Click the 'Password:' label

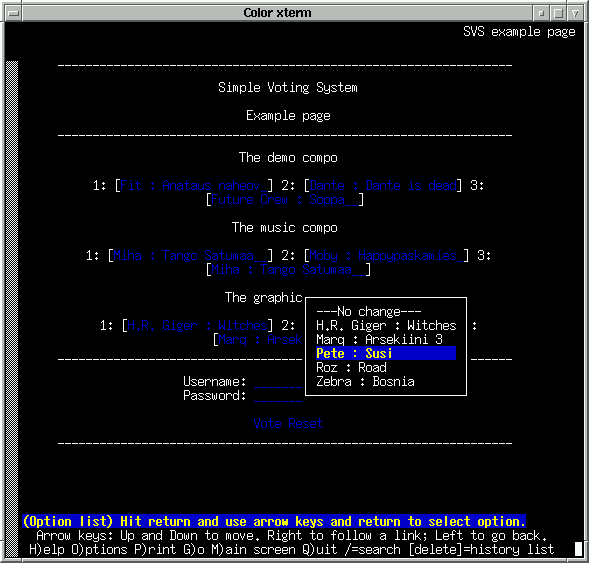point(214,396)
